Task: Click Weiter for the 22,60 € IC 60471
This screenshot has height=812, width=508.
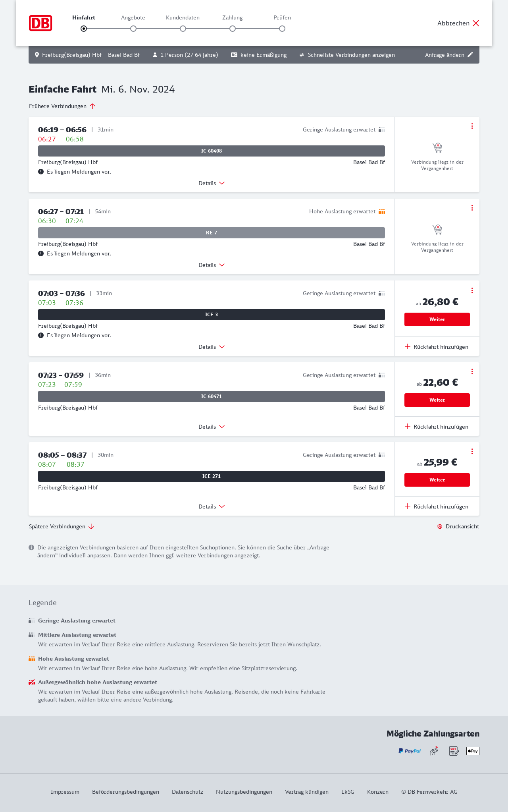Action: [x=437, y=400]
